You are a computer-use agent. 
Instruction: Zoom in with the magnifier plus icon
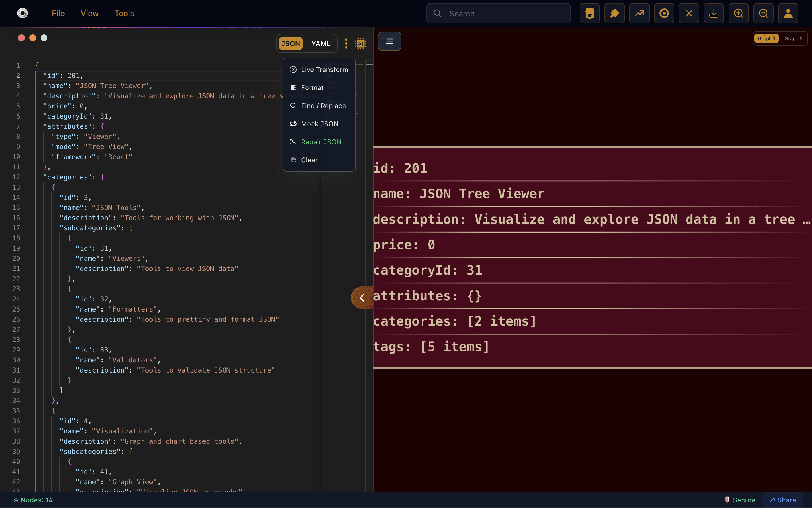[738, 14]
